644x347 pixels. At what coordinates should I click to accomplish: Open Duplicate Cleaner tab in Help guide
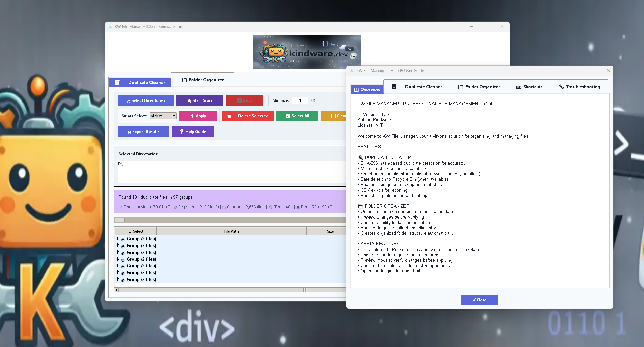pyautogui.click(x=417, y=87)
